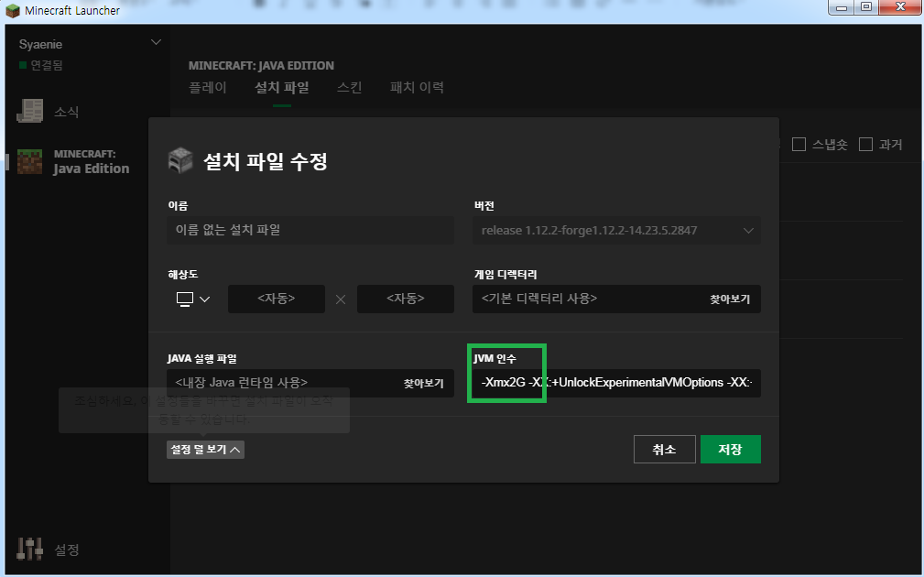924x577 pixels.
Task: Click the furnace icon beside 설치 파일 수정
Action: click(x=180, y=160)
